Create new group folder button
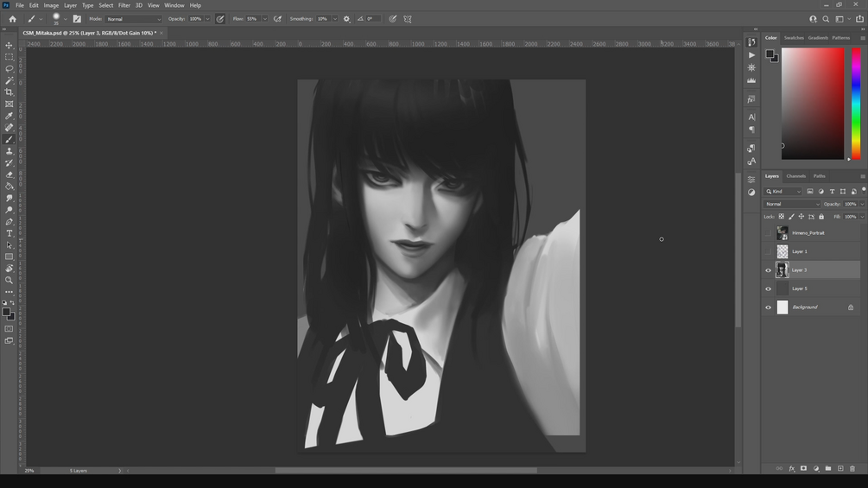The height and width of the screenshot is (488, 868). 828,469
